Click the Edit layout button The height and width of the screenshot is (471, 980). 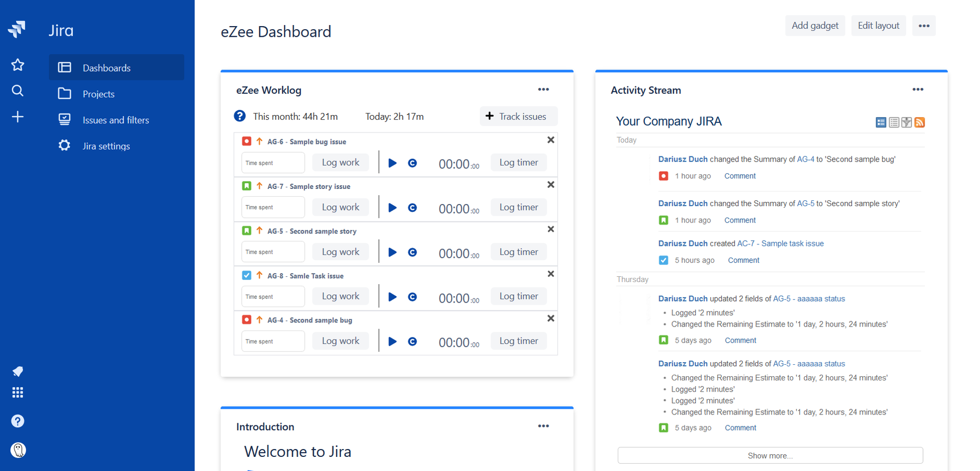pyautogui.click(x=878, y=26)
